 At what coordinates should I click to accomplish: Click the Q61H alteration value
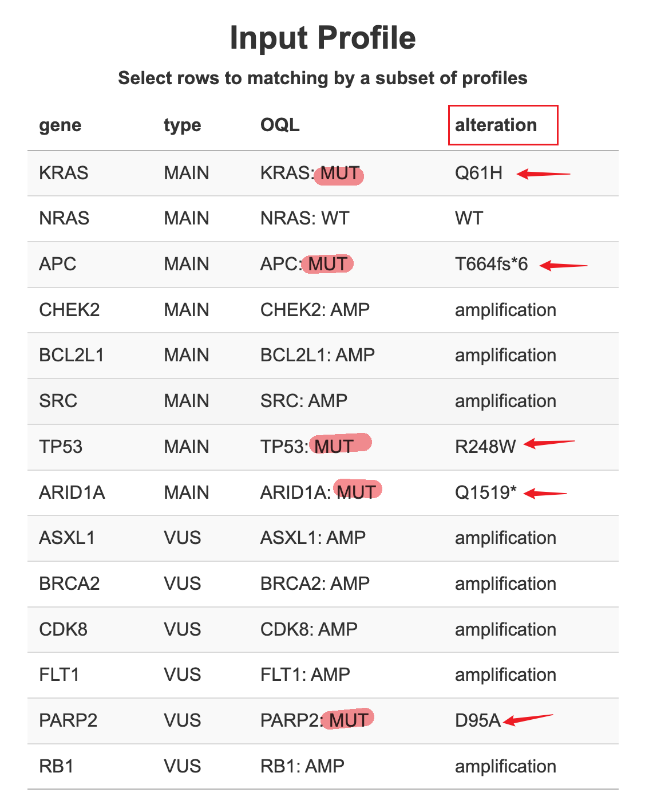478,173
